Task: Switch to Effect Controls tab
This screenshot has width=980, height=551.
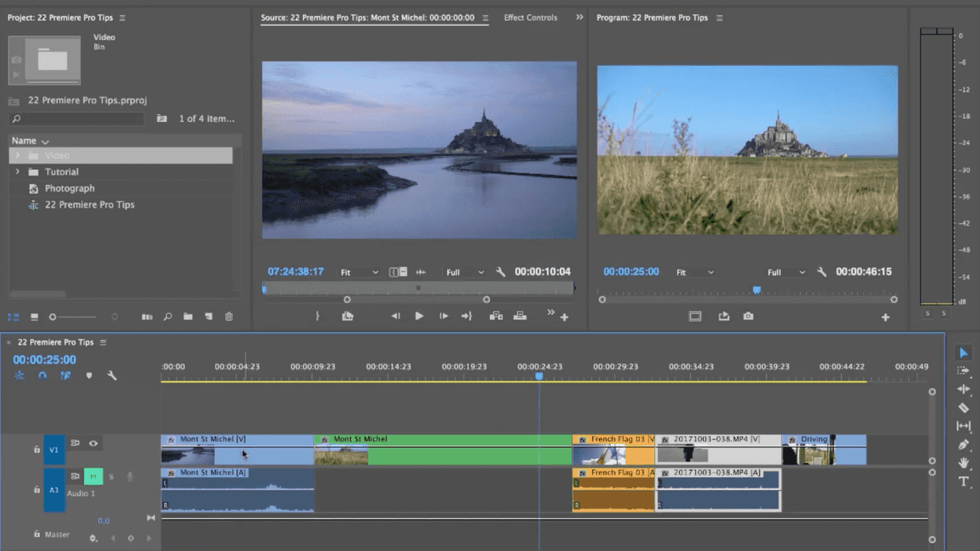Action: click(531, 17)
